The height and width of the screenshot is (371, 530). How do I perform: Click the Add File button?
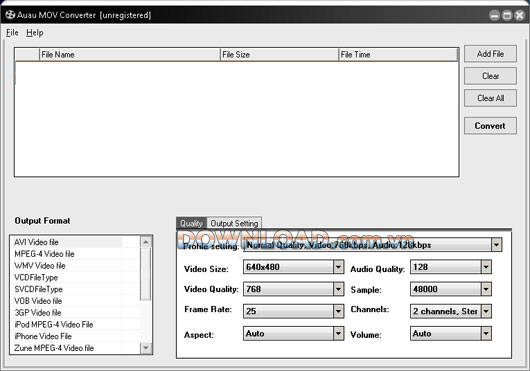pyautogui.click(x=490, y=54)
